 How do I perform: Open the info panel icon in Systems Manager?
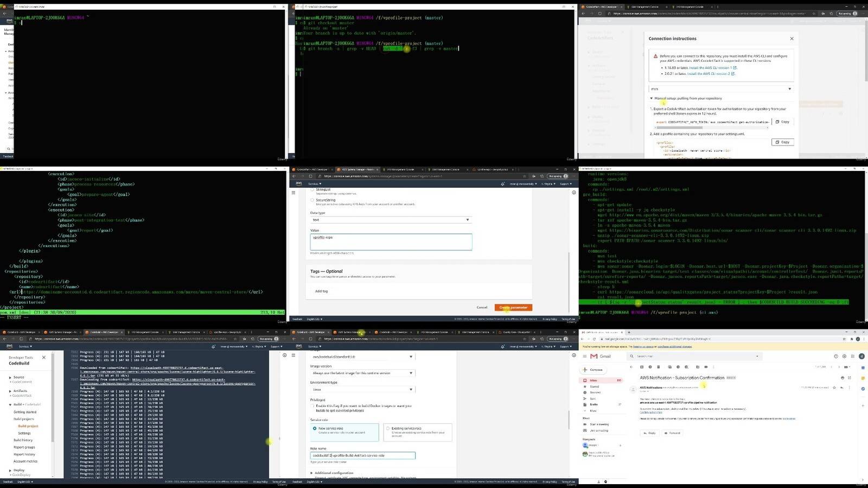(574, 192)
